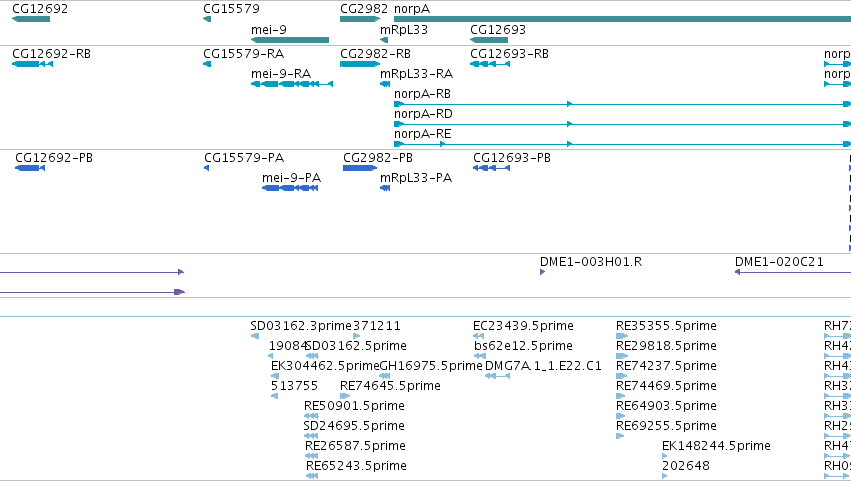This screenshot has height=481, width=851.
Task: Click the 371211 EST label
Action: pos(377,326)
